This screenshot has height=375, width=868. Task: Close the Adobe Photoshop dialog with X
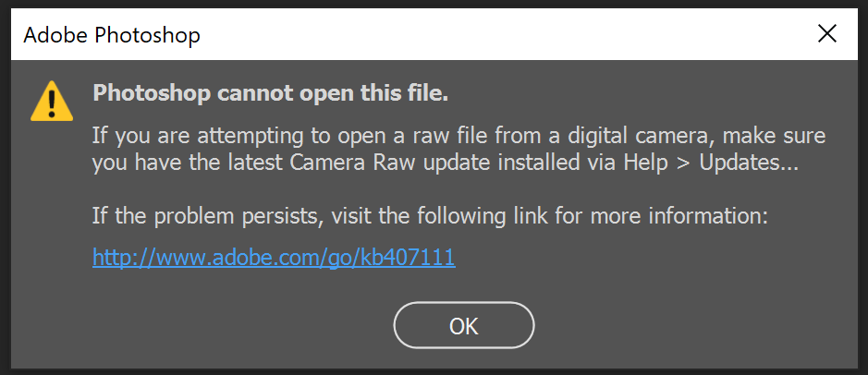pyautogui.click(x=827, y=35)
